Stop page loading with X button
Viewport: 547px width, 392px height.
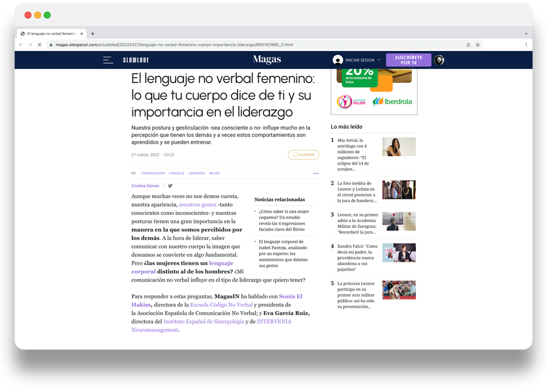[x=39, y=45]
